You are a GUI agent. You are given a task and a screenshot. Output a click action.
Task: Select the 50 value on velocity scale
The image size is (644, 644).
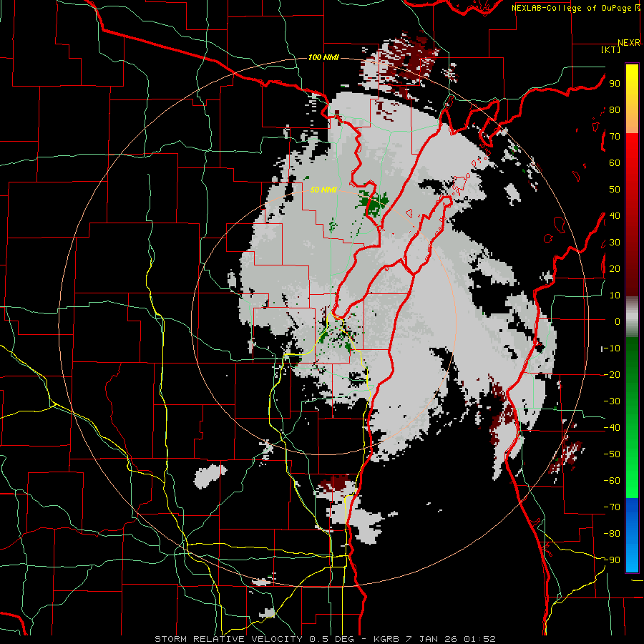coord(615,190)
